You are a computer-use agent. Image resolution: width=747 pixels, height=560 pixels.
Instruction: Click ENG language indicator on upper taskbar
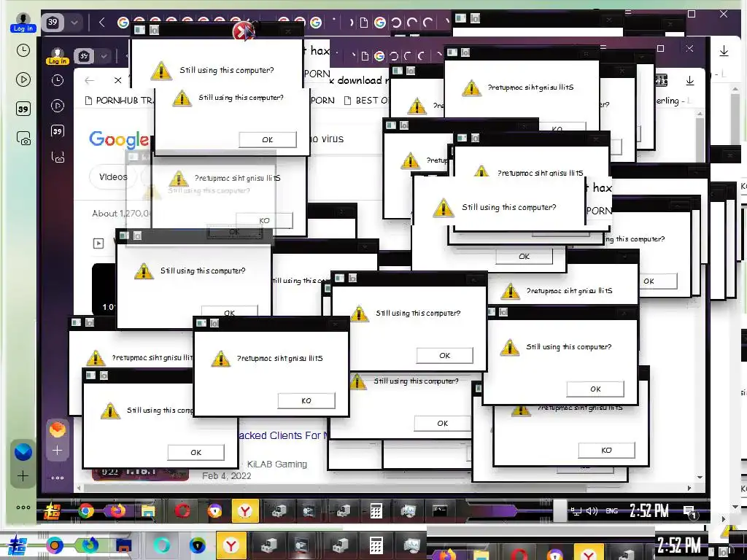coord(612,511)
